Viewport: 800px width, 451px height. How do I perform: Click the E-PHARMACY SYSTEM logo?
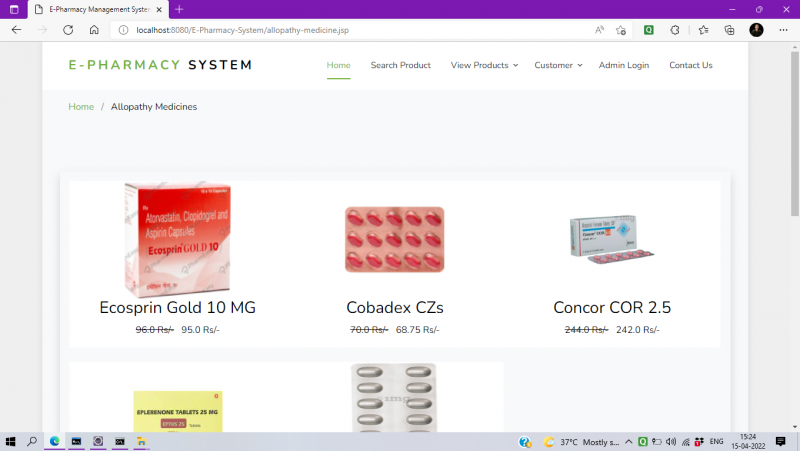coord(160,65)
